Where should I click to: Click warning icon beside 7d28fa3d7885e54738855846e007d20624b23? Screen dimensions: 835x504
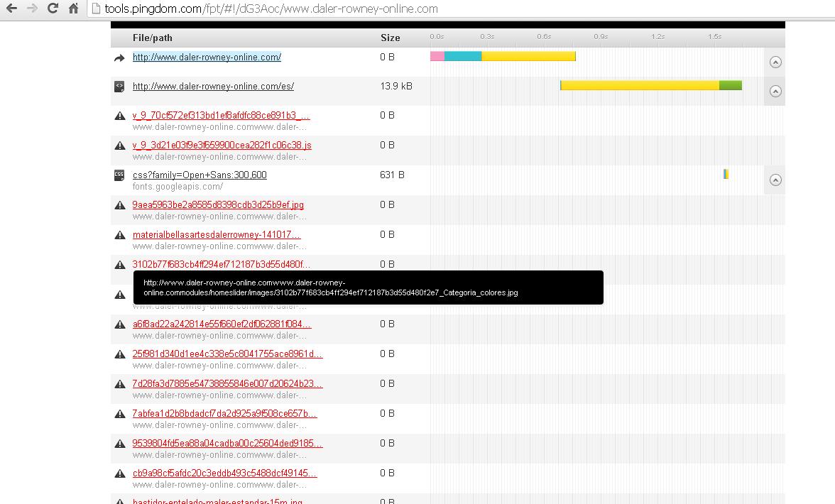[120, 384]
